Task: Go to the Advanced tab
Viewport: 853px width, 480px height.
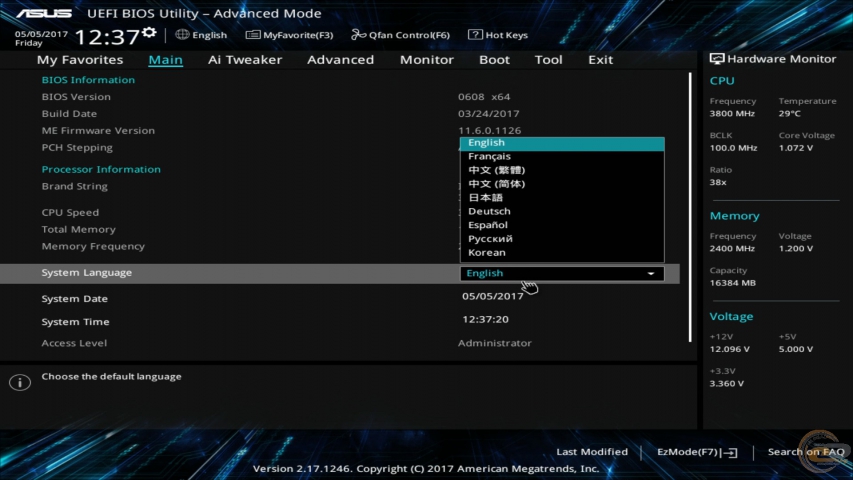Action: [x=341, y=59]
